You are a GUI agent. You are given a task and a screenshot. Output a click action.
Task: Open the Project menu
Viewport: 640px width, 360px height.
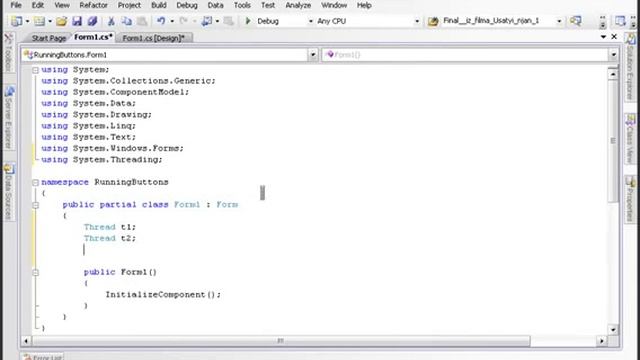pos(129,5)
